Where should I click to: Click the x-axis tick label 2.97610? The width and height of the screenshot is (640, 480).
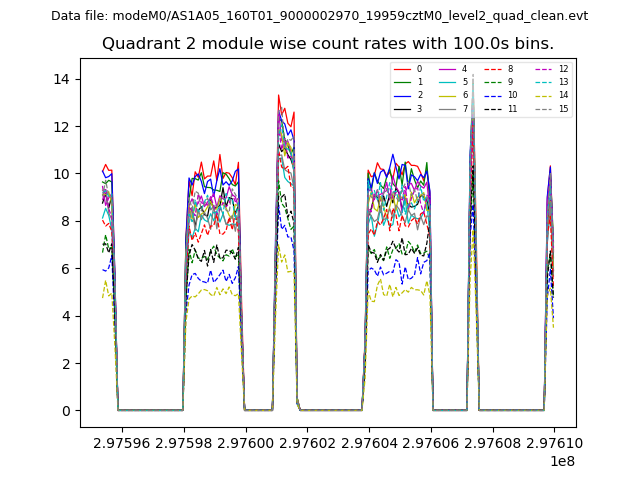pos(555,443)
